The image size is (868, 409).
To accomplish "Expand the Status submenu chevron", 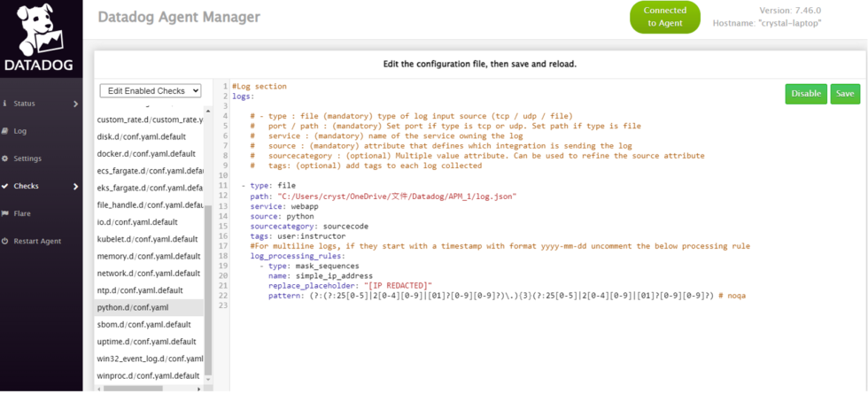I will (x=76, y=104).
